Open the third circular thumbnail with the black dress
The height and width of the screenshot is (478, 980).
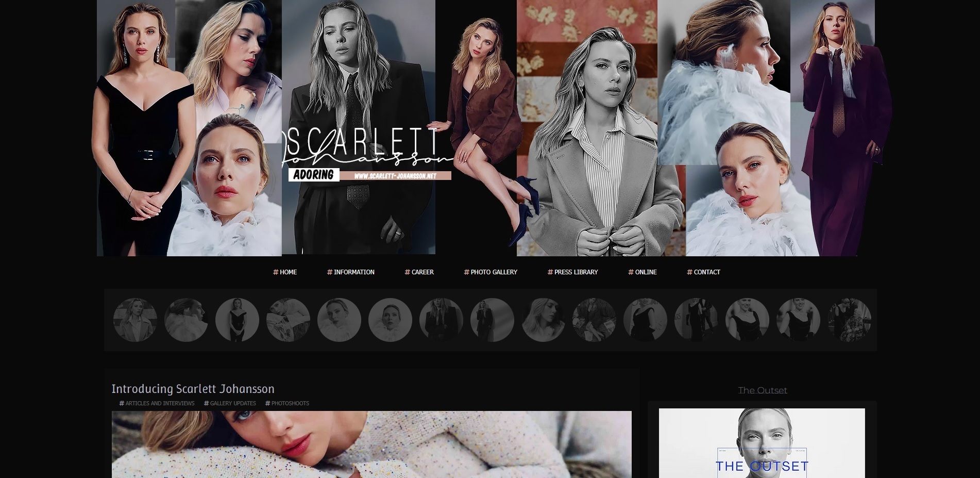(237, 320)
